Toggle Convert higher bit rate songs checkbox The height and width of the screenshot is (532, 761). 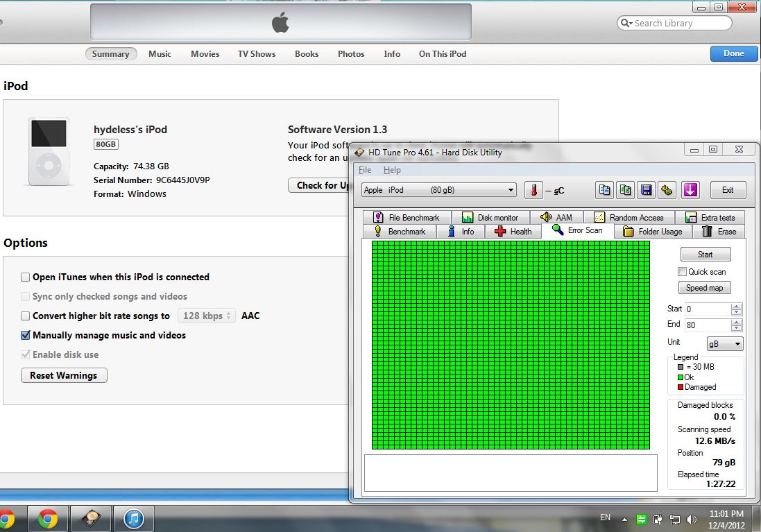coord(25,316)
